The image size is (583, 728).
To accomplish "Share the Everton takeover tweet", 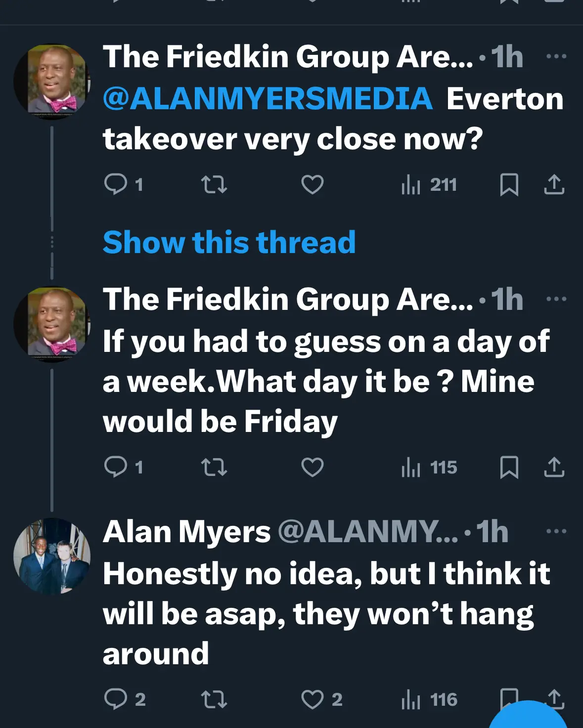I will 554,185.
